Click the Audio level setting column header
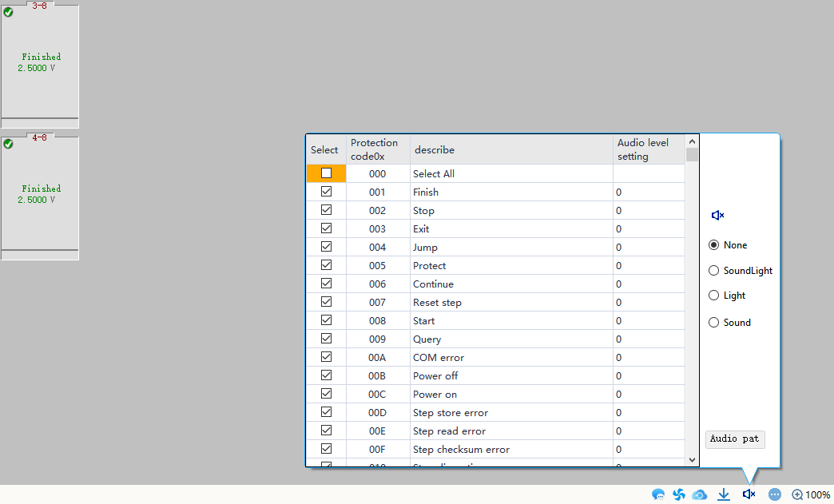 click(648, 149)
